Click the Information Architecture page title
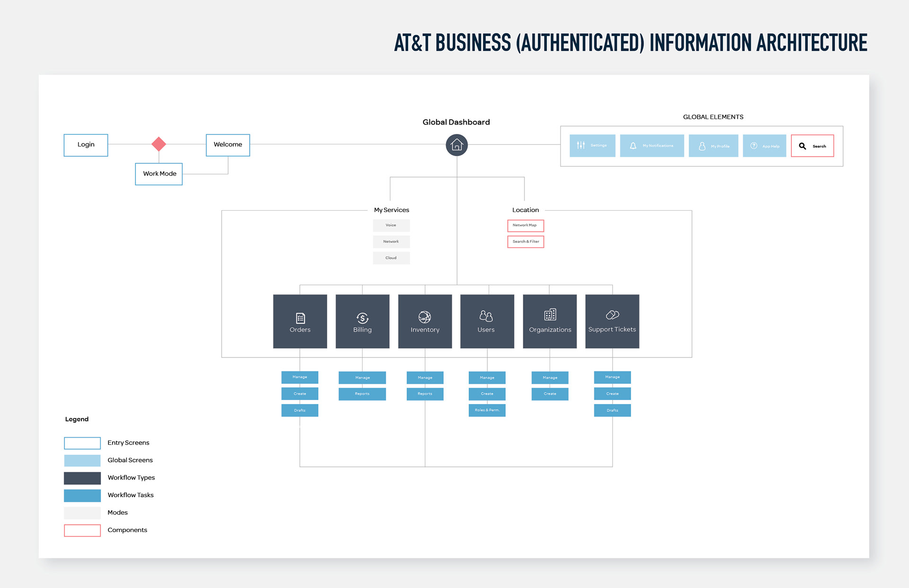The width and height of the screenshot is (909, 588). [631, 43]
